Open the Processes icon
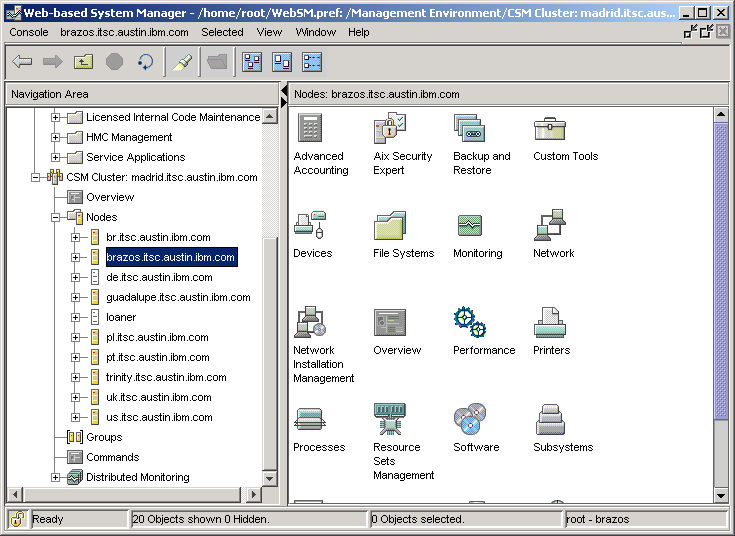 click(310, 419)
